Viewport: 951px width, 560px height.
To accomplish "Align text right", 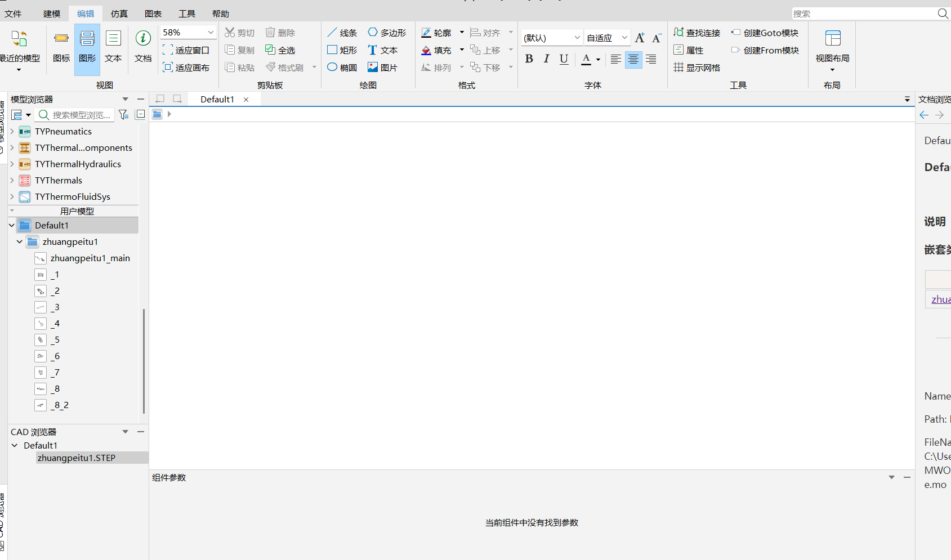I will tap(651, 59).
